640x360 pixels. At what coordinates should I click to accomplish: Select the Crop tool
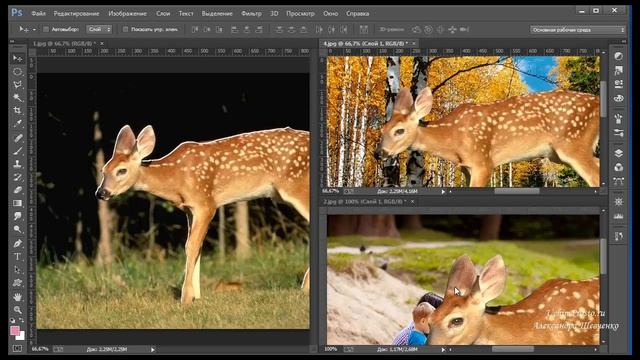[17, 111]
